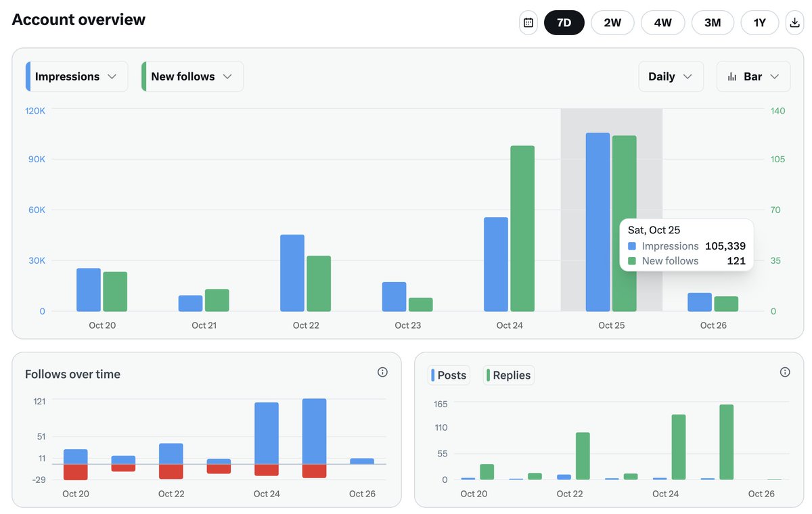
Task: Switch to the 1Y time range
Action: 760,22
